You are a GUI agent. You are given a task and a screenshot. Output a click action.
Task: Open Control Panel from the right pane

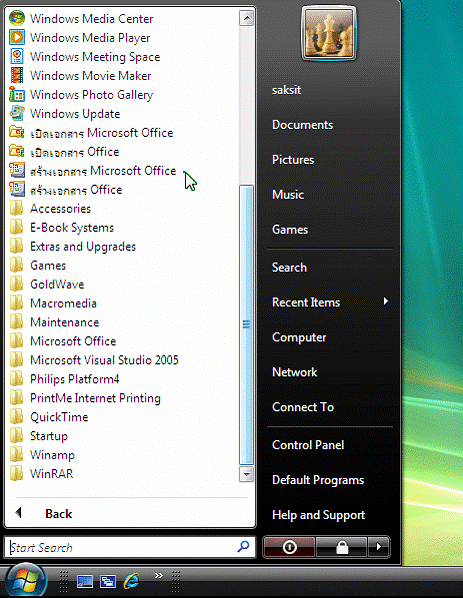click(x=308, y=445)
